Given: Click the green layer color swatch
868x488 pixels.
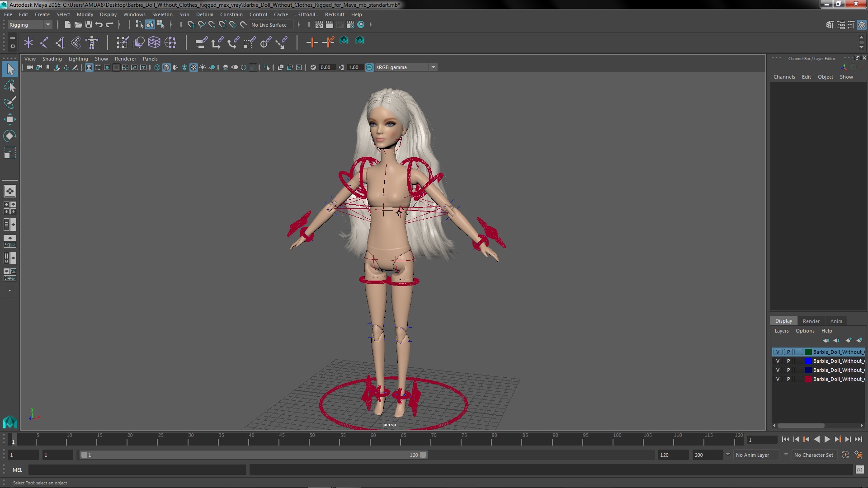Looking at the screenshot, I should tap(808, 352).
